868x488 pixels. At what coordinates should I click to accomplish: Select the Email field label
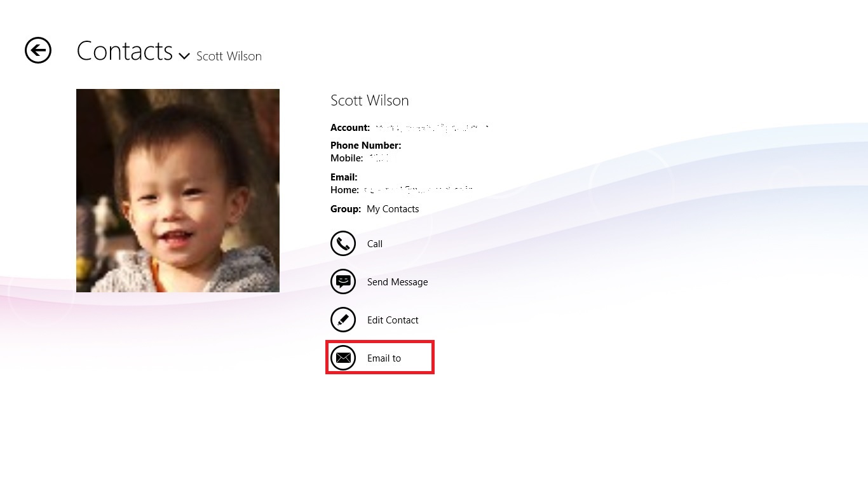pyautogui.click(x=344, y=177)
